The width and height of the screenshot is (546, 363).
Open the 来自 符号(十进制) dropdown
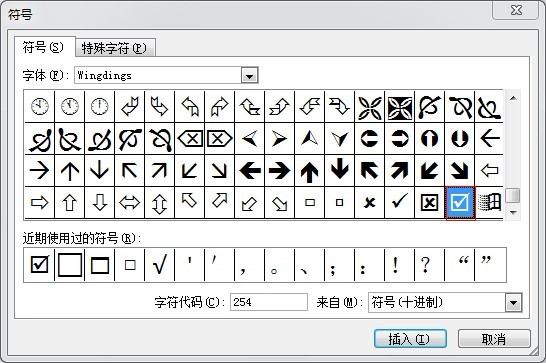pyautogui.click(x=514, y=302)
